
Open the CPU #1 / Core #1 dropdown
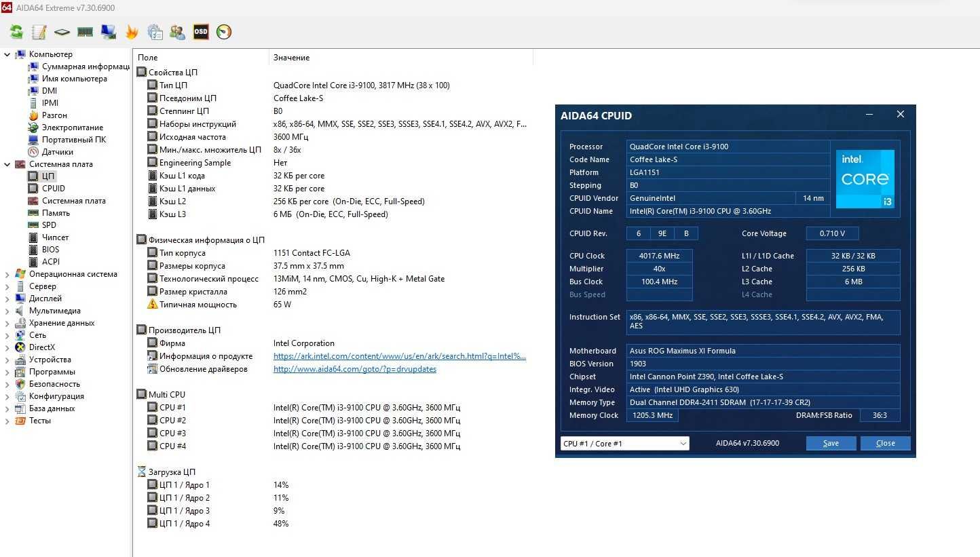(x=625, y=444)
